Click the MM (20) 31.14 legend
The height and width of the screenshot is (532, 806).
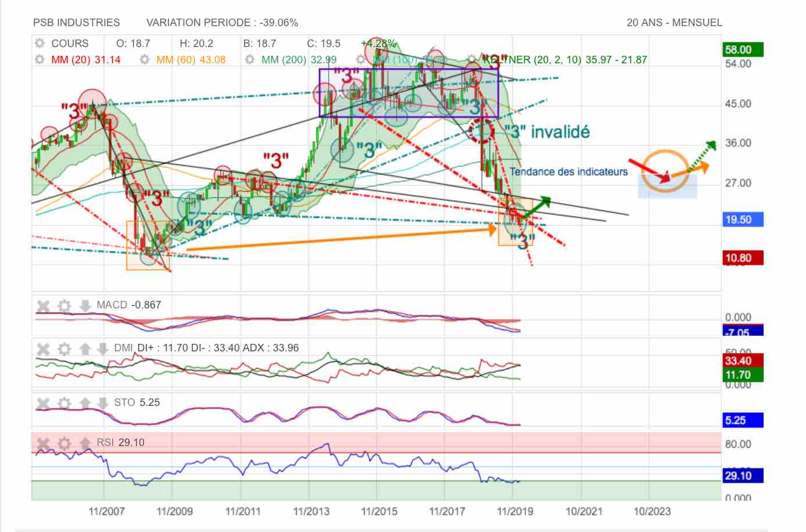(x=86, y=59)
